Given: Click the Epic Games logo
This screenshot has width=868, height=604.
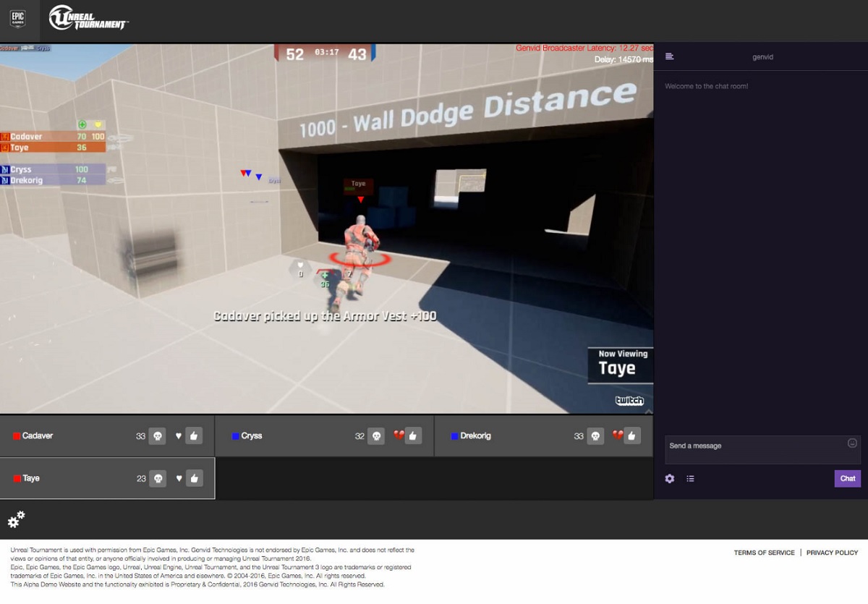Looking at the screenshot, I should pos(18,18).
